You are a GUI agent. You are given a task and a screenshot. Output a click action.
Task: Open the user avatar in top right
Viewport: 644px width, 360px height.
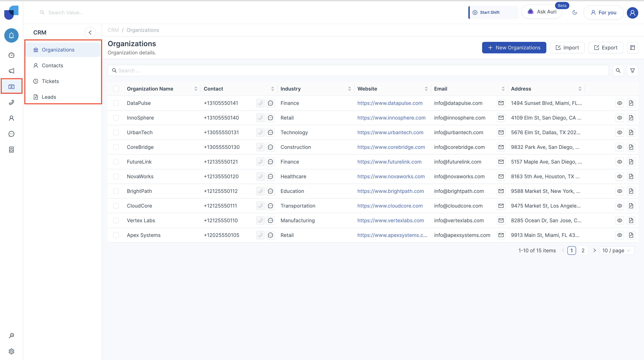[x=633, y=13]
